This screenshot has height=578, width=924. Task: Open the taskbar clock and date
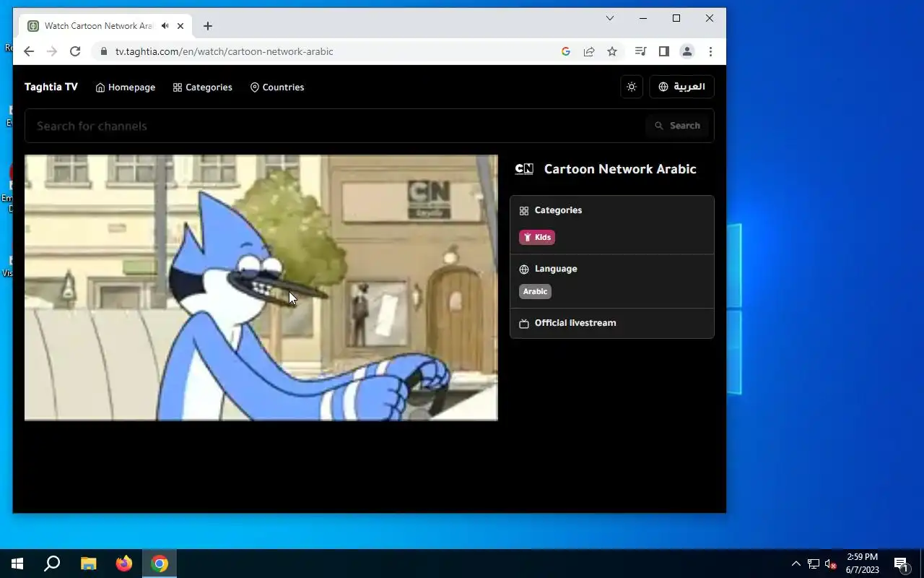point(863,564)
